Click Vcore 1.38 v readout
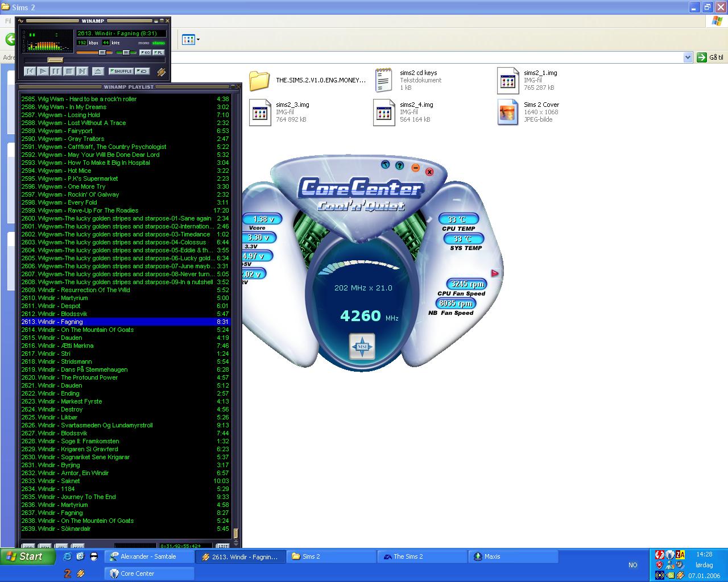728x582 pixels. click(x=262, y=219)
